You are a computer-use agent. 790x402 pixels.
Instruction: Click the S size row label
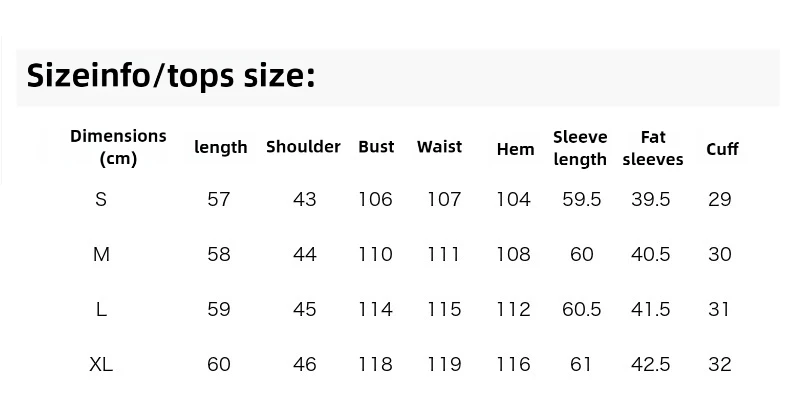coord(101,199)
